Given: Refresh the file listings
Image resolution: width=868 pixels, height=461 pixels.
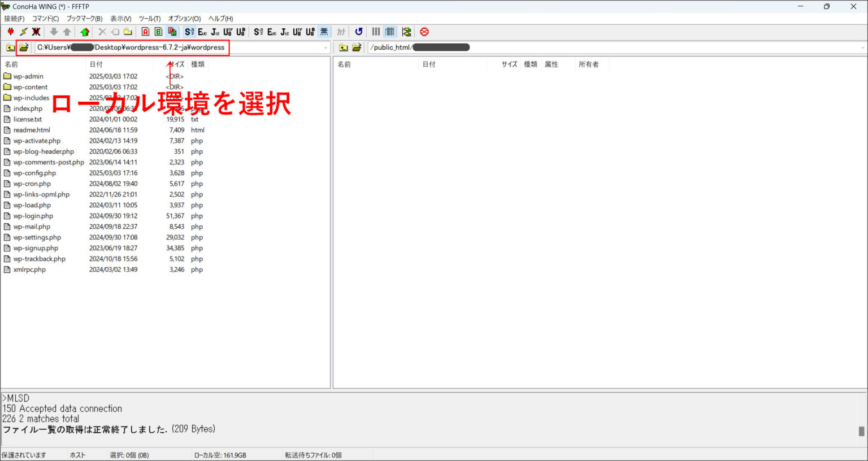Looking at the screenshot, I should [x=359, y=32].
